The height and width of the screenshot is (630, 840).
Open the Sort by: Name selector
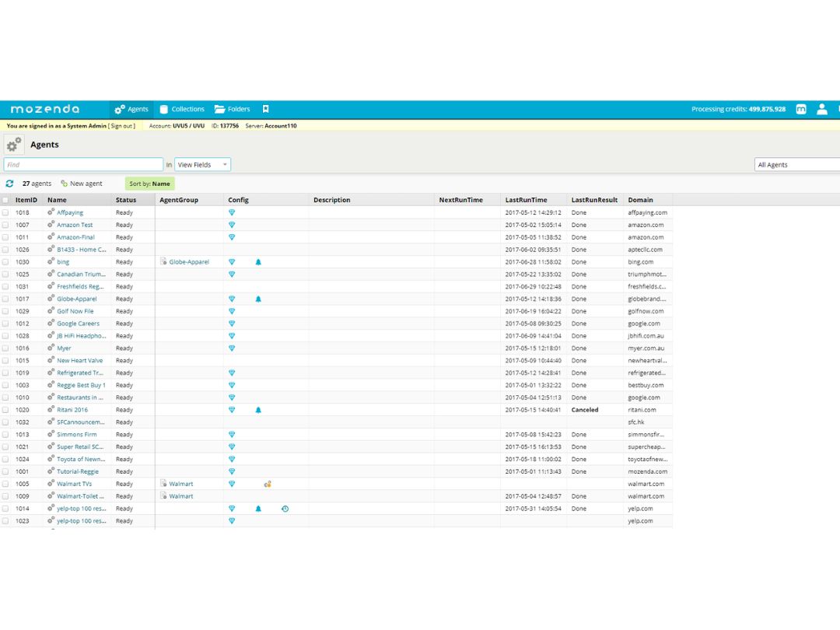(149, 184)
